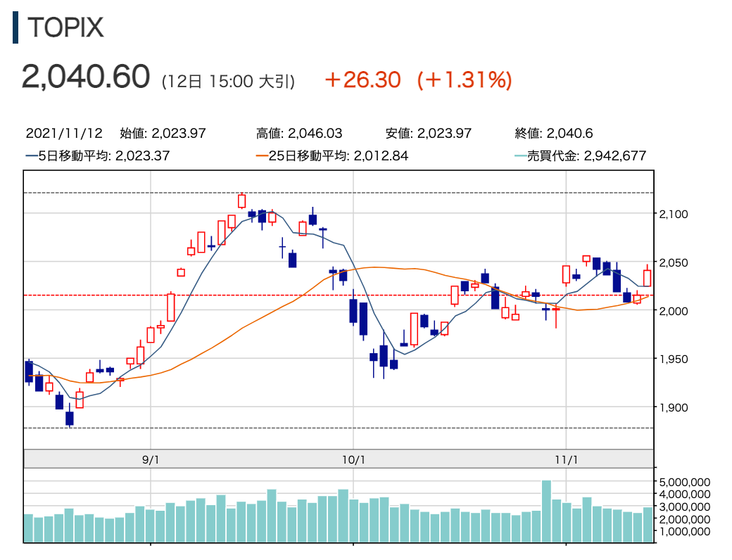This screenshot has width=732, height=560.
Task: Click the 10/1 date axis label
Action: click(353, 459)
